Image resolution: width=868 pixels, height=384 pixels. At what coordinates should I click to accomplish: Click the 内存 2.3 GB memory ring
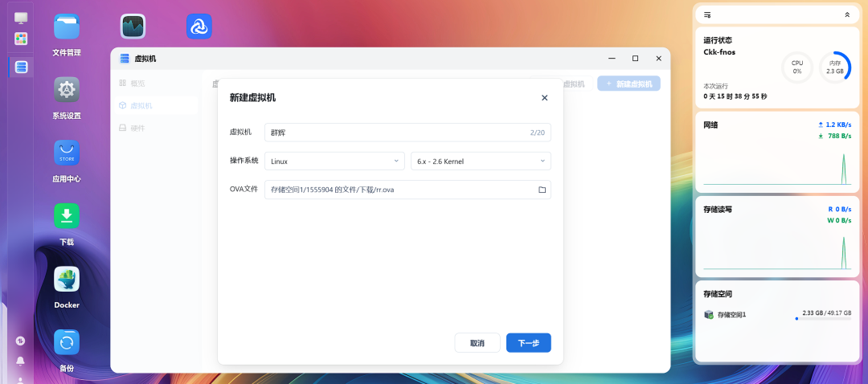pos(835,67)
